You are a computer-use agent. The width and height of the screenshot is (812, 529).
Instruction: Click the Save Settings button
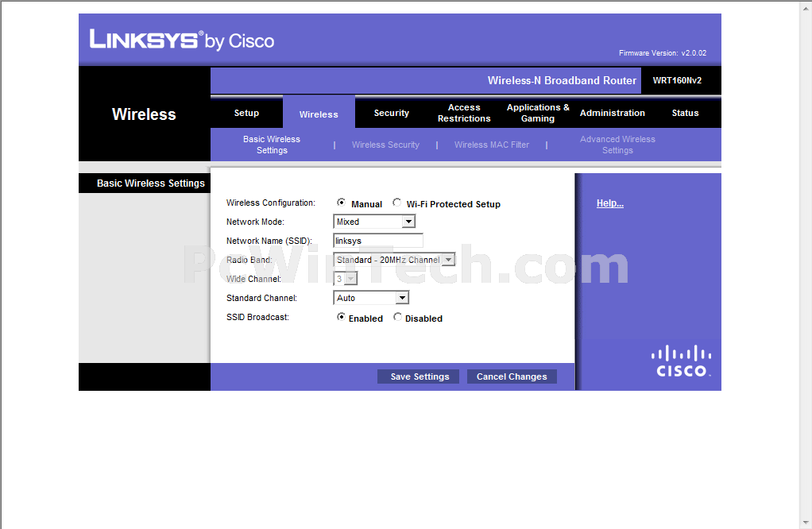point(419,376)
